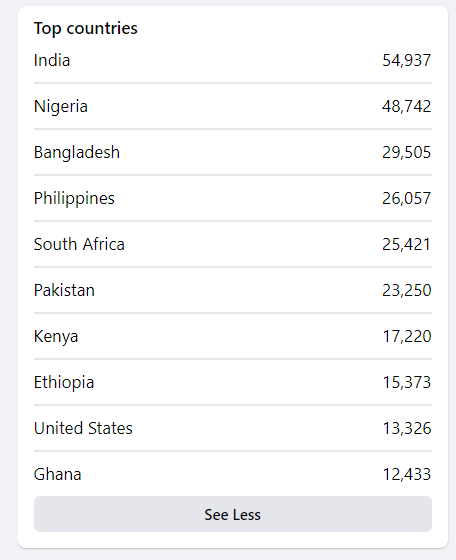Select the Ghana country row
The height and width of the screenshot is (560, 456).
(233, 474)
